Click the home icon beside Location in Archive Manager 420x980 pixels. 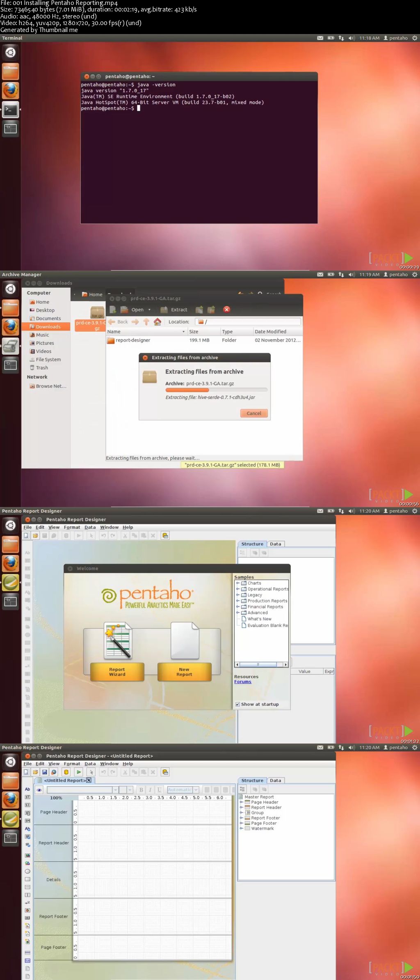tap(157, 322)
